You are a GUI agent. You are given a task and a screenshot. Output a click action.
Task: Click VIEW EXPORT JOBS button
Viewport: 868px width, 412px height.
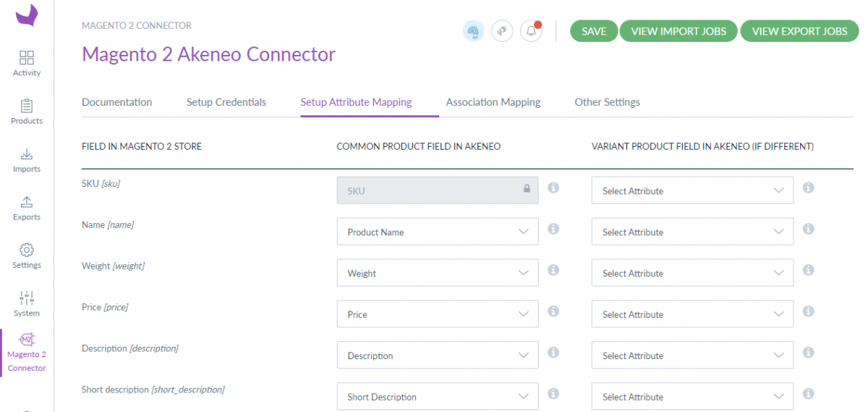click(799, 31)
